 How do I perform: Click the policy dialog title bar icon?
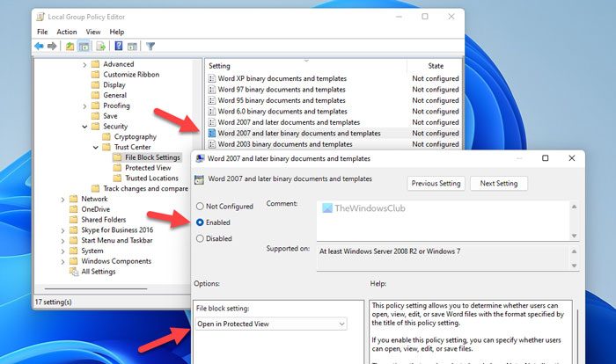(x=200, y=158)
